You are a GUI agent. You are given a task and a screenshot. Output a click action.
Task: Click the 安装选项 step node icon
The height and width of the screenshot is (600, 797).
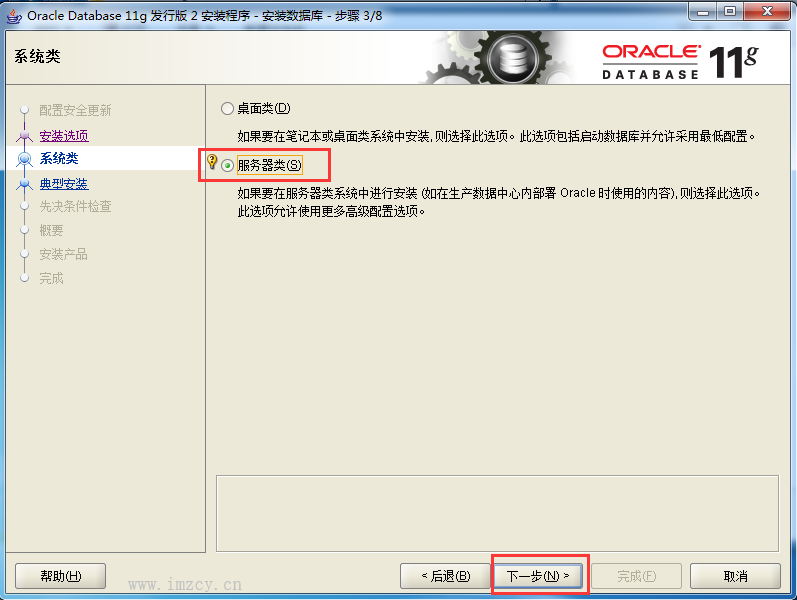pyautogui.click(x=24, y=135)
